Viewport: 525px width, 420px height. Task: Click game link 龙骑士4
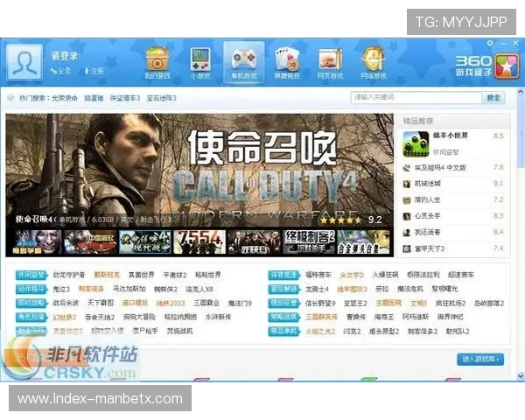[317, 289]
